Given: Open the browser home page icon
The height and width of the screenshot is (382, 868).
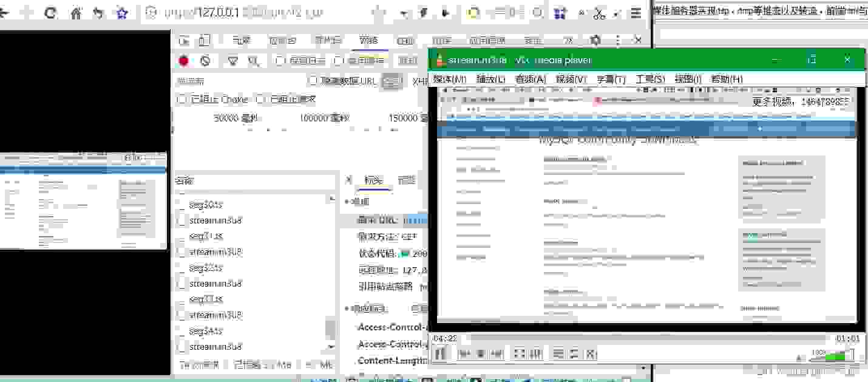Looking at the screenshot, I should [76, 13].
